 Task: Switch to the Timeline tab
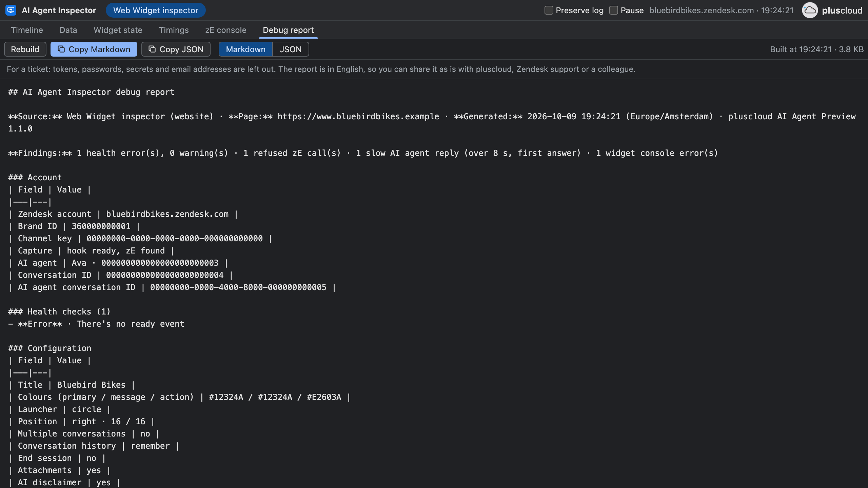click(27, 30)
